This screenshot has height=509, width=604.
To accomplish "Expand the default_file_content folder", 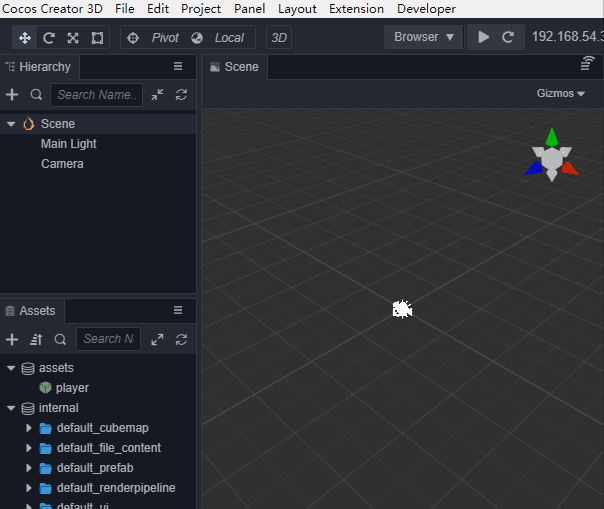I will coord(29,448).
